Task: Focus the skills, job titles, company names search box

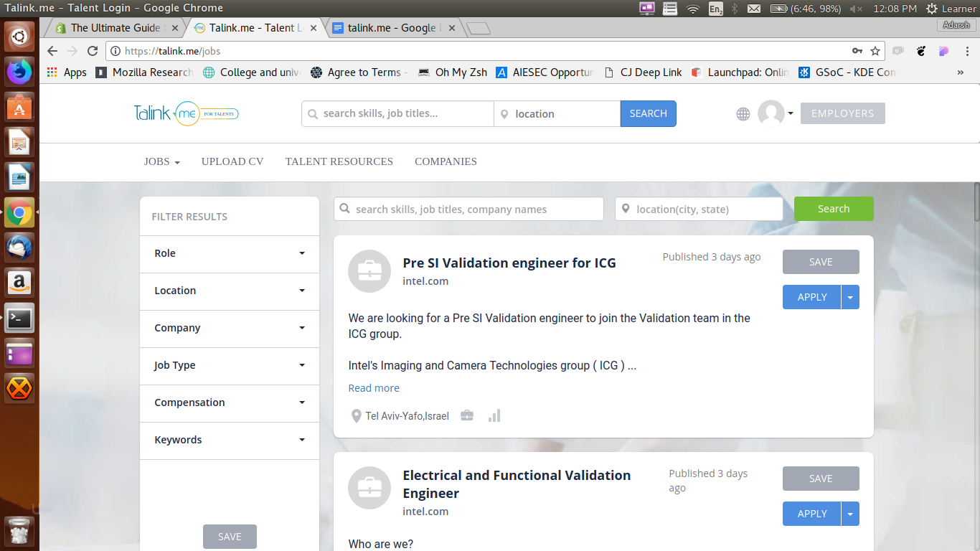Action: tap(468, 209)
